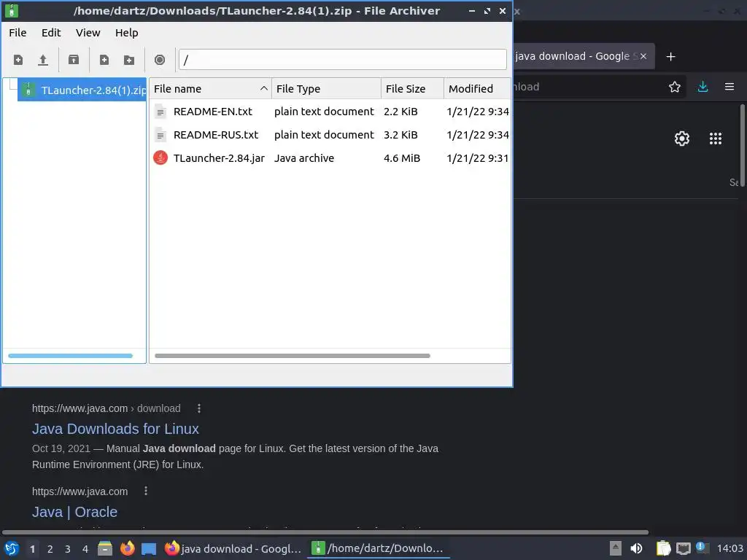
Task: Click the Add folder toolbar icon
Action: pyautogui.click(x=128, y=60)
